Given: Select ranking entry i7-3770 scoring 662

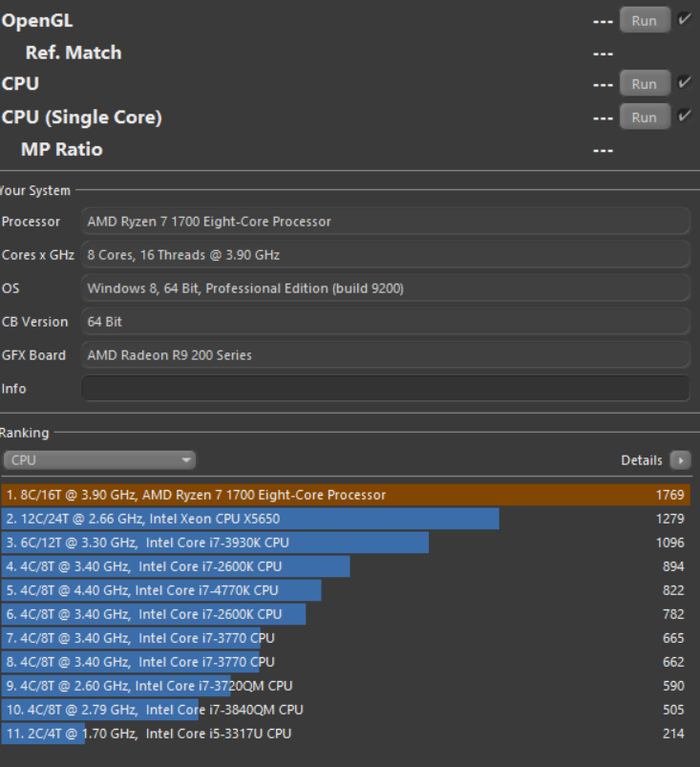Looking at the screenshot, I should pos(346,662).
